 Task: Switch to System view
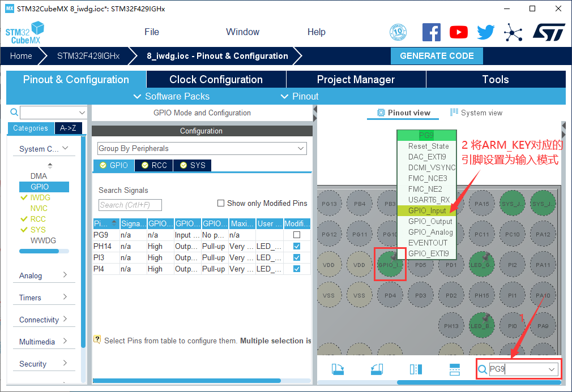pyautogui.click(x=476, y=113)
